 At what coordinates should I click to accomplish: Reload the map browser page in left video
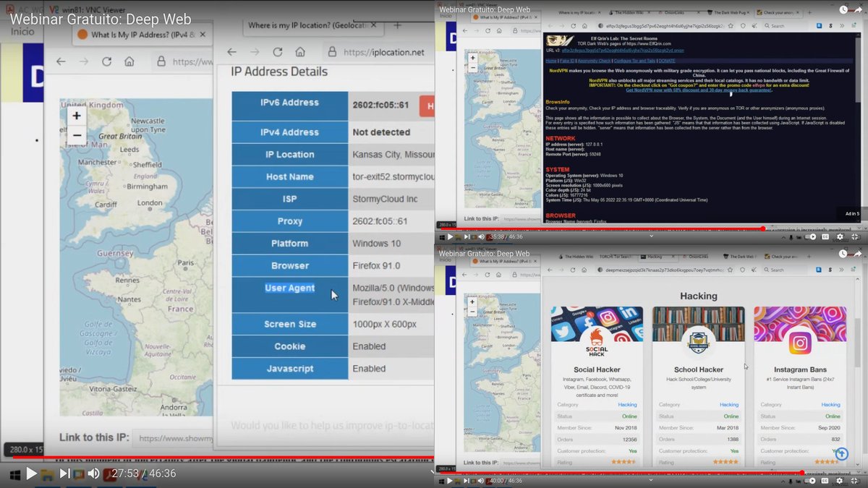[x=106, y=62]
